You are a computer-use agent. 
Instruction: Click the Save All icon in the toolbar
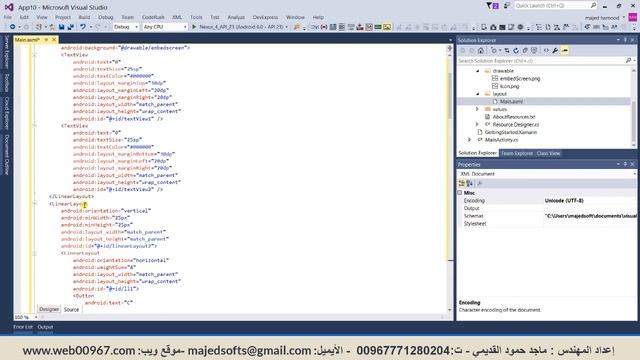(70, 27)
